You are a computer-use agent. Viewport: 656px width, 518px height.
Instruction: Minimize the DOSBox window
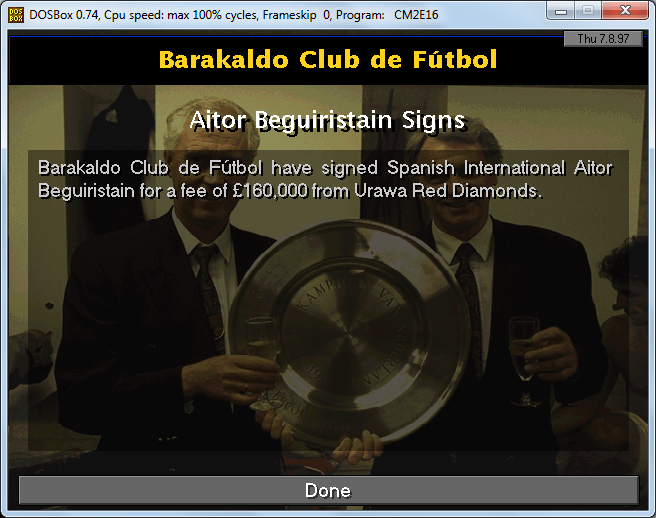click(x=561, y=10)
